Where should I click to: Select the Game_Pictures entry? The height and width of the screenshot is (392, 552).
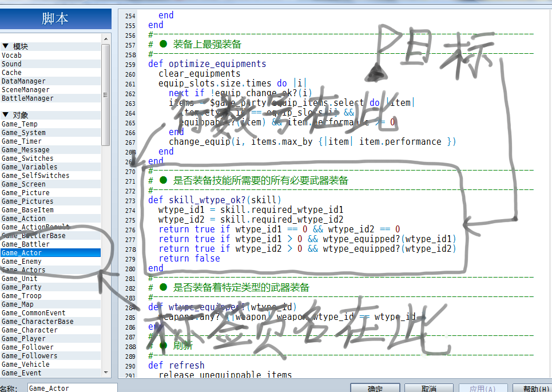[50, 201]
